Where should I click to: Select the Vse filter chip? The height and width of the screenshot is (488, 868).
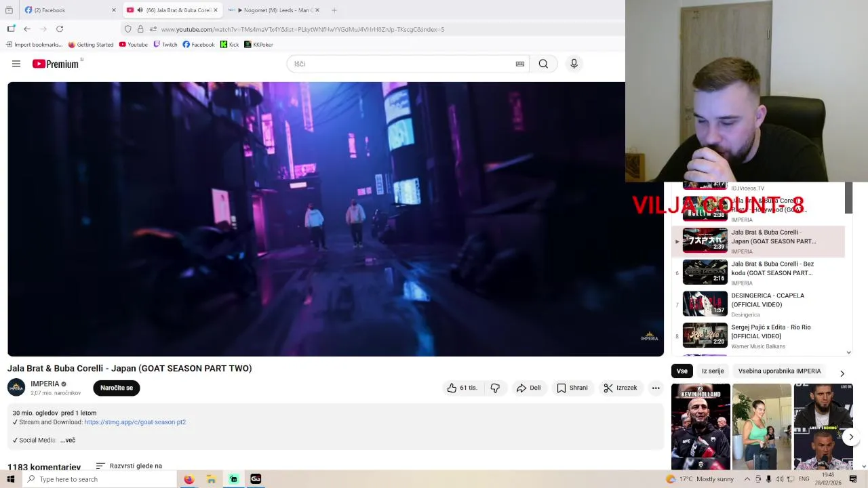pos(682,371)
